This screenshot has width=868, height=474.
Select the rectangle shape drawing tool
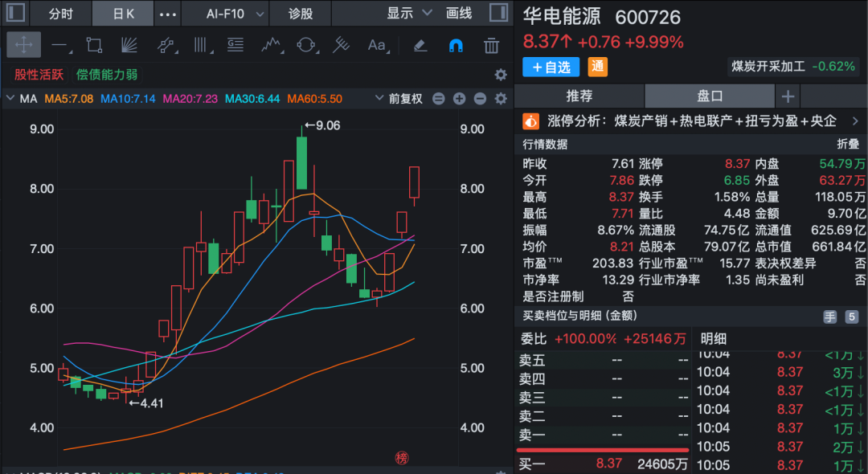pyautogui.click(x=95, y=45)
